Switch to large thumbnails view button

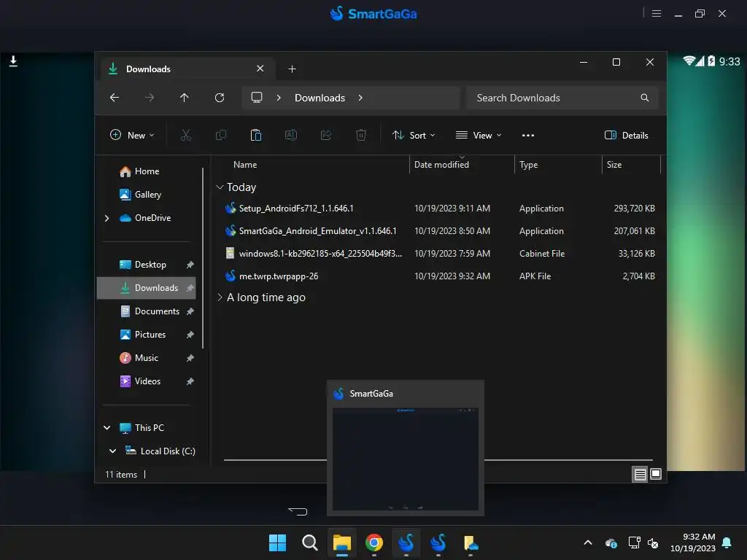pyautogui.click(x=656, y=474)
